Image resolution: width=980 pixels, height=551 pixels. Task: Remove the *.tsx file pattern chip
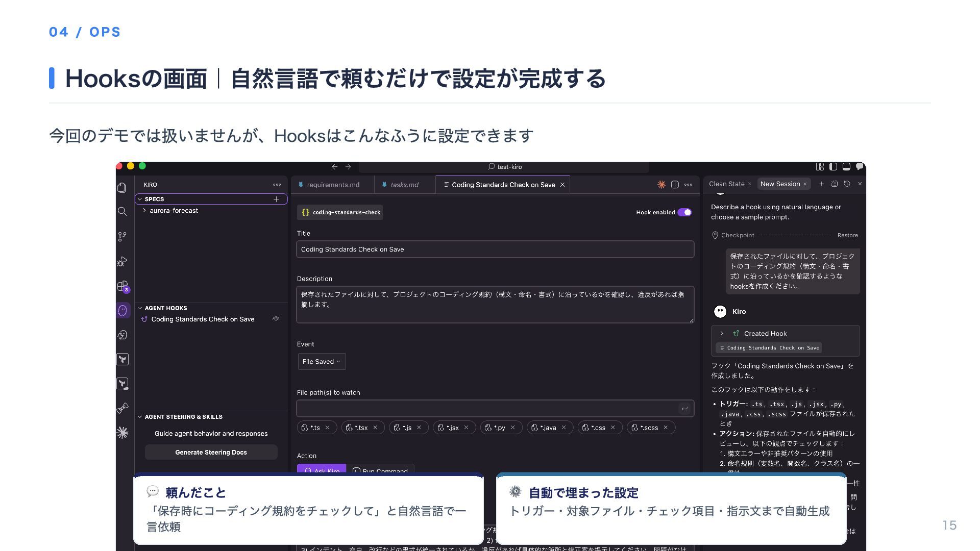tap(375, 428)
